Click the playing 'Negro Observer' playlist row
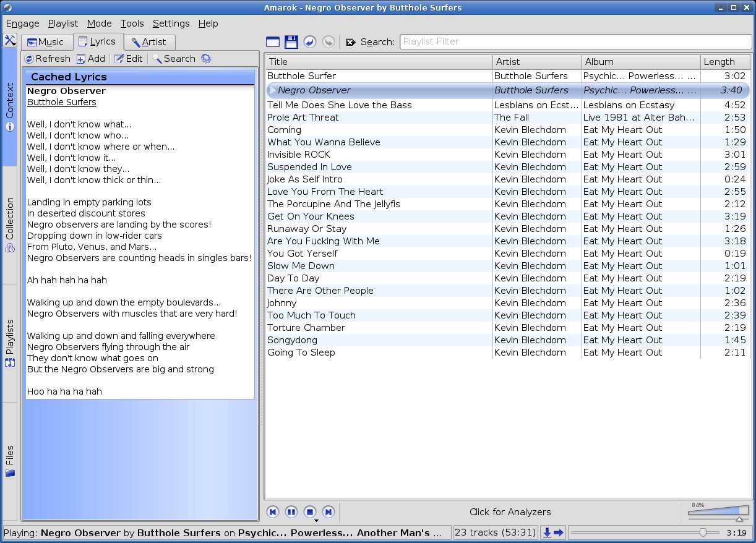 pyautogui.click(x=507, y=90)
